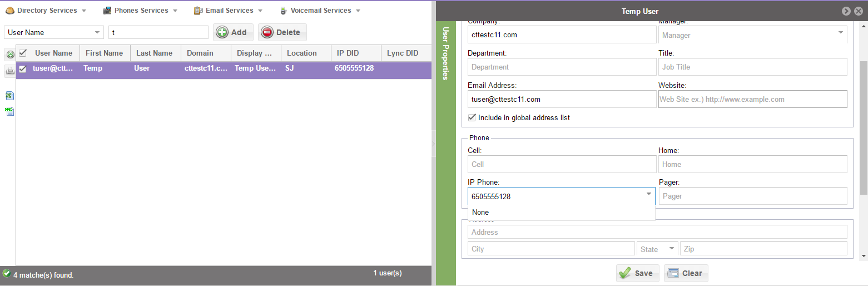Open the Phones Services menu
This screenshot has width=868, height=286.
tap(140, 11)
